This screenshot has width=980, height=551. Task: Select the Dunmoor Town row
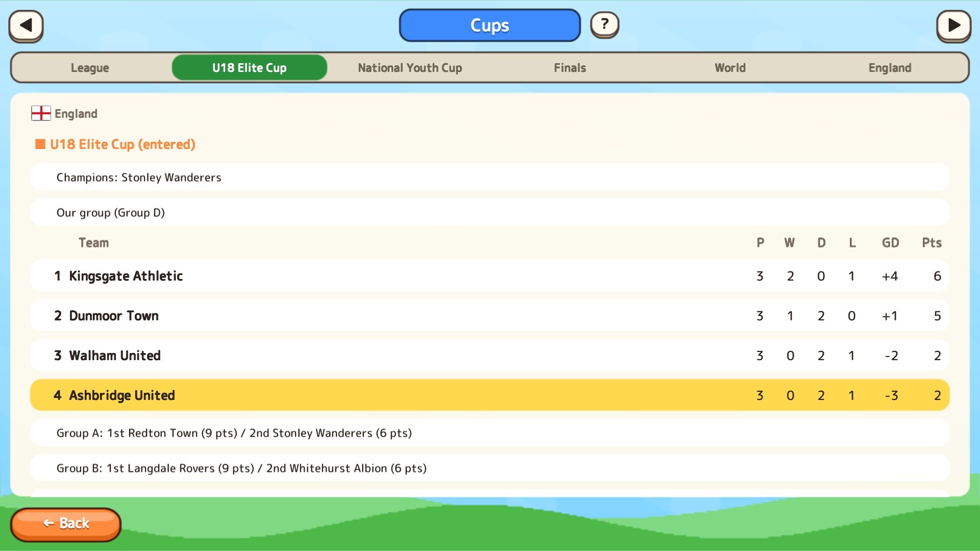pos(489,316)
